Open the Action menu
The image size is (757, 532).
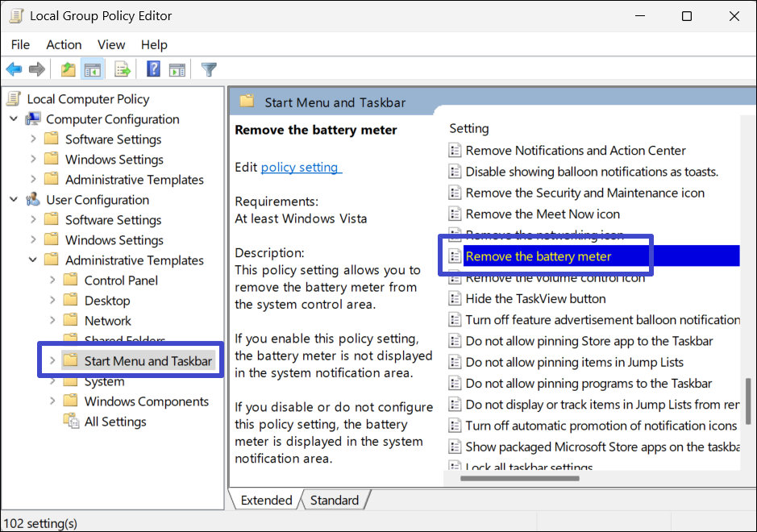click(64, 44)
